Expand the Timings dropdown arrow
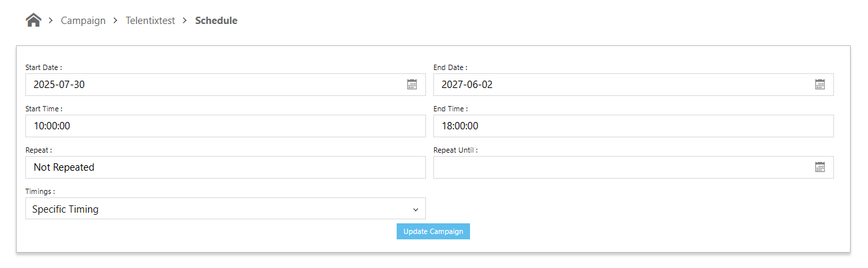 tap(415, 209)
